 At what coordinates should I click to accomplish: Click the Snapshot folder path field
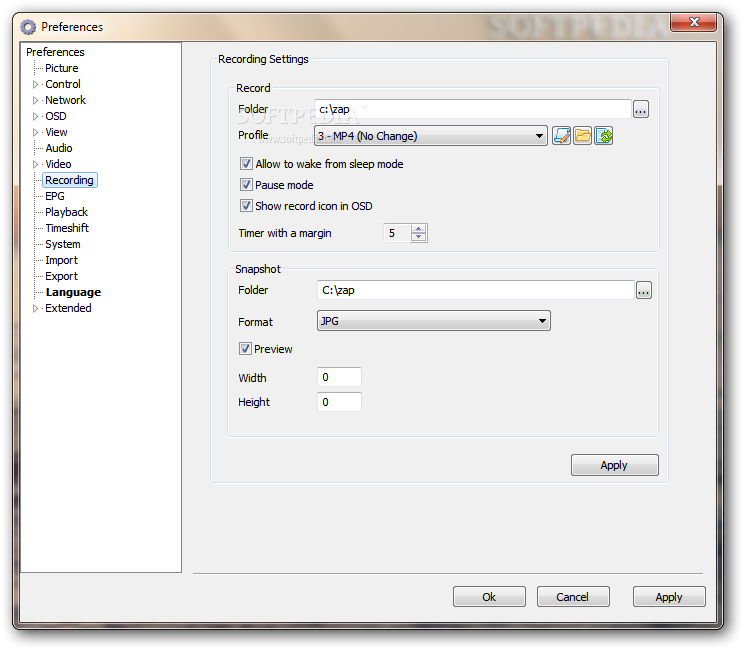click(475, 290)
